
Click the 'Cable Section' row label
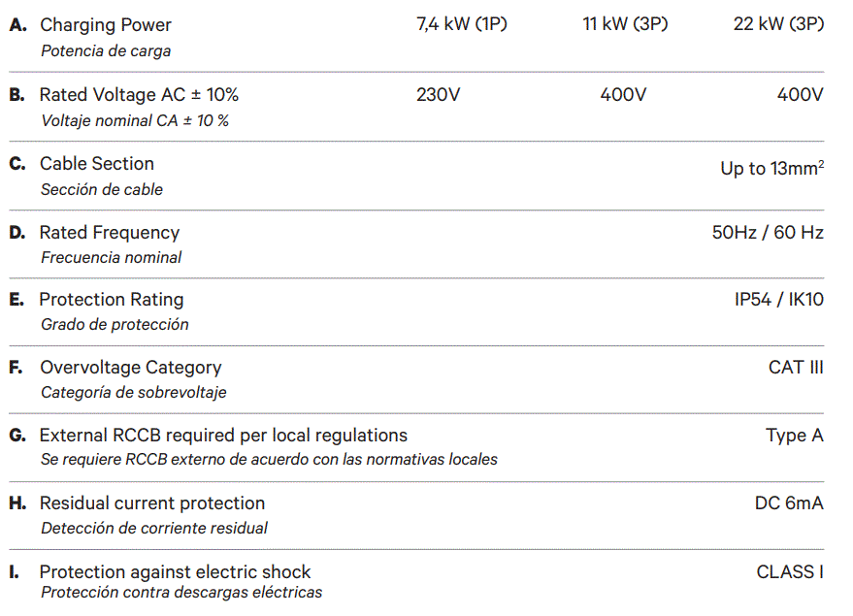96,164
